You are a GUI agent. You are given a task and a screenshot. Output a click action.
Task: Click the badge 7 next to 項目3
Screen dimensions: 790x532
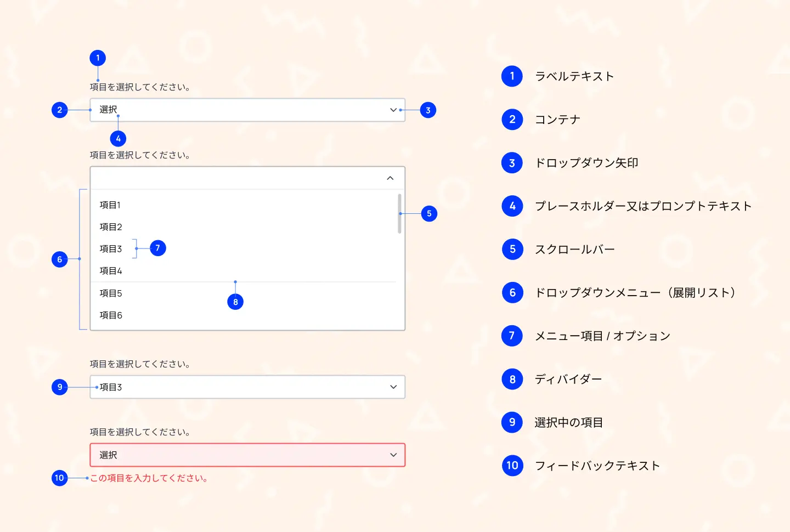pyautogui.click(x=158, y=248)
